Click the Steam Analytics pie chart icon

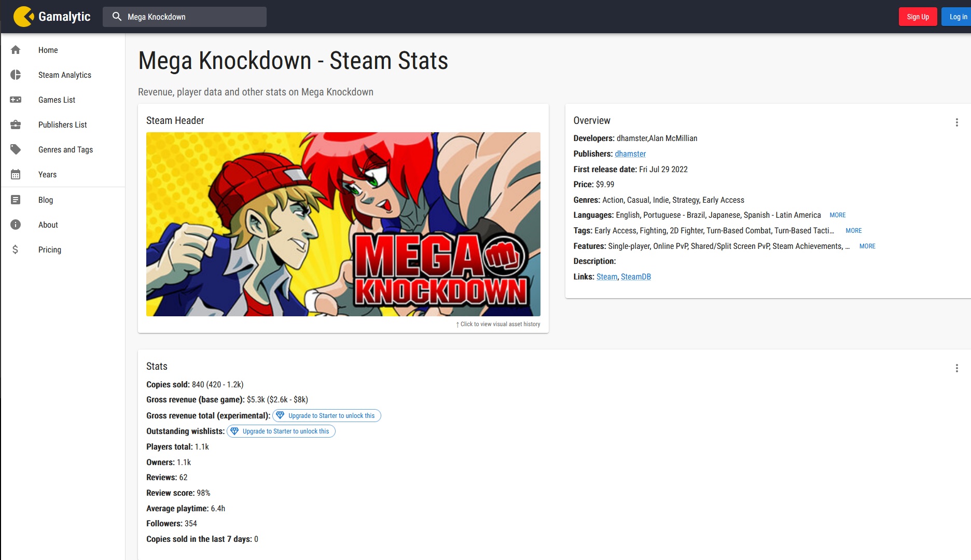[16, 75]
